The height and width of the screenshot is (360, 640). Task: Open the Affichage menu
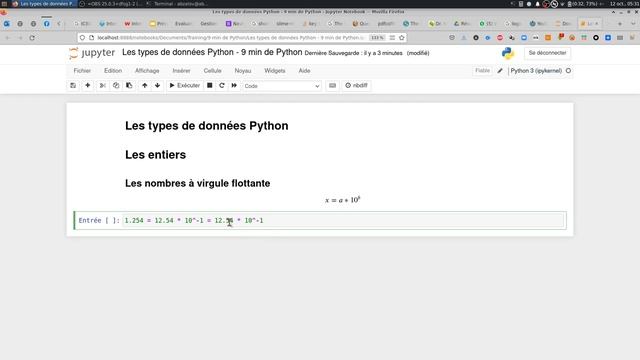[x=147, y=71]
